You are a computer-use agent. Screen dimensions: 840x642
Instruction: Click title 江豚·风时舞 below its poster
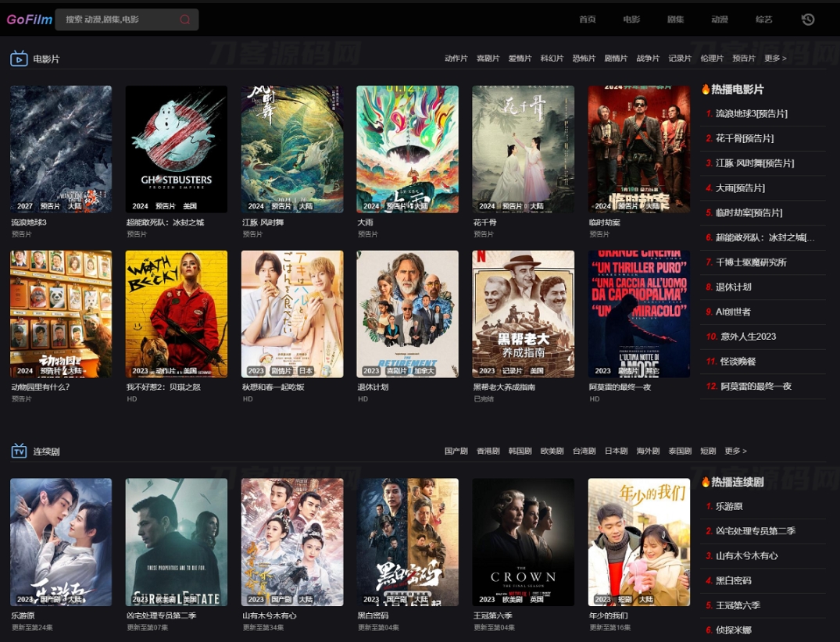coord(263,223)
